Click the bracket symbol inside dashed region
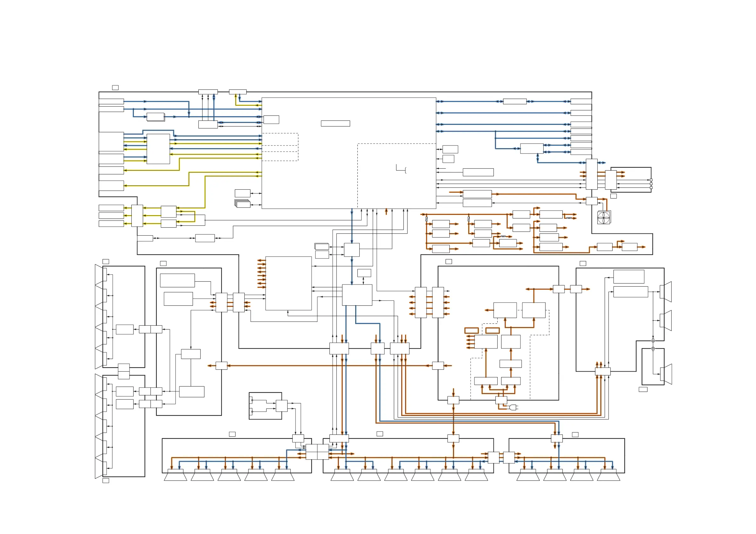The height and width of the screenshot is (534, 756). pos(401,169)
